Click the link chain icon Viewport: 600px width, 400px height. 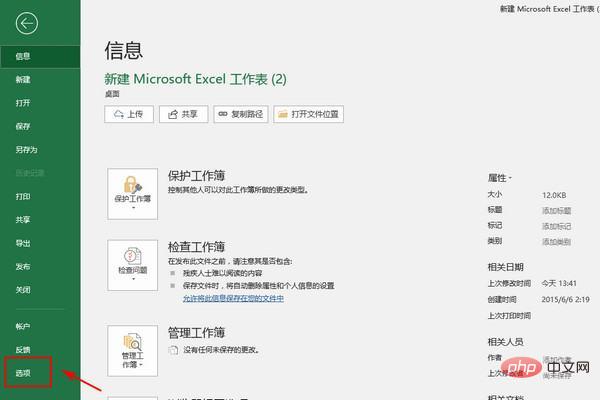(223, 114)
